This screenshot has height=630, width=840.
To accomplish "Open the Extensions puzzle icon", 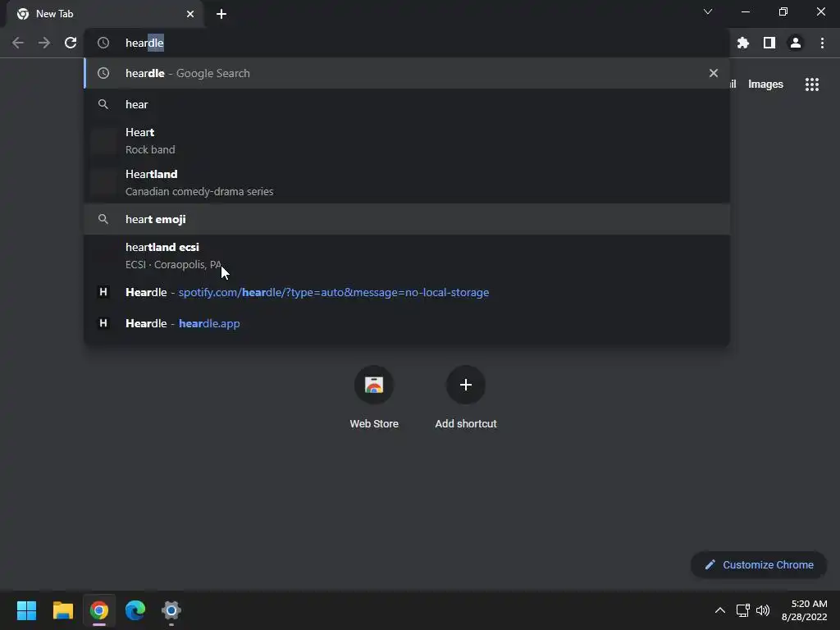I will point(742,43).
